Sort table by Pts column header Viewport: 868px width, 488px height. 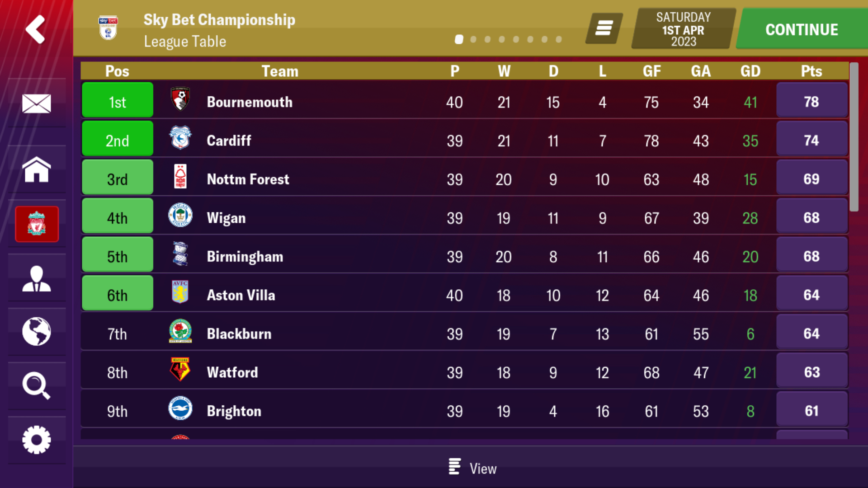(x=811, y=71)
